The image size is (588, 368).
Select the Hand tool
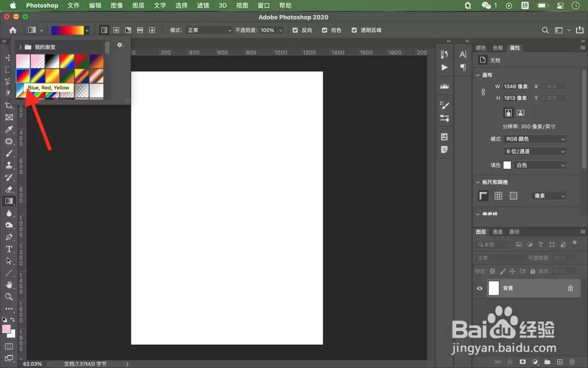click(9, 285)
